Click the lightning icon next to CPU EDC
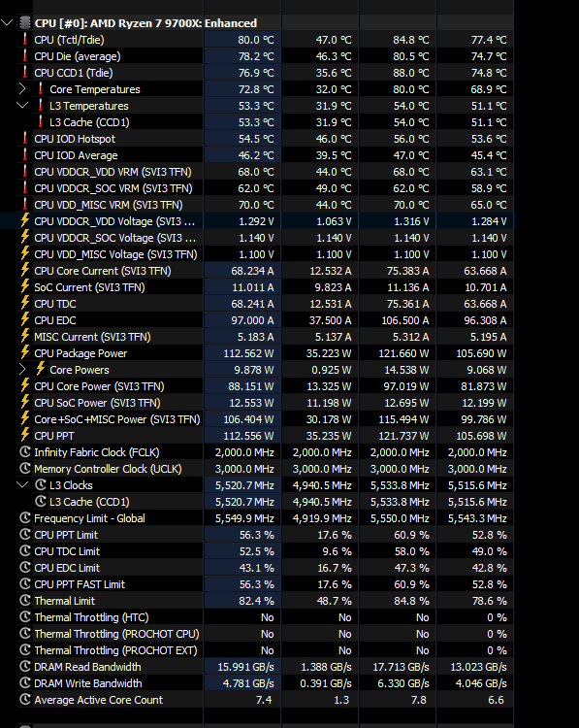579x728 pixels. pyautogui.click(x=25, y=319)
